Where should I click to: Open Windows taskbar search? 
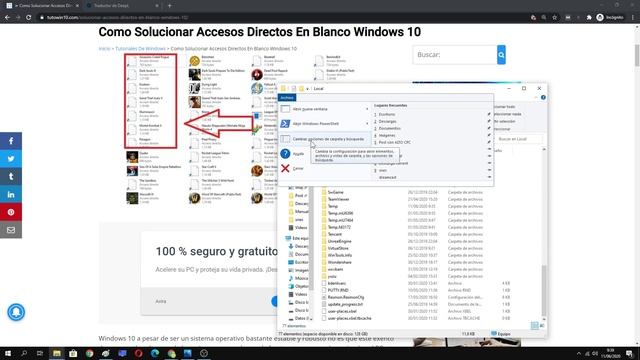click(24, 353)
